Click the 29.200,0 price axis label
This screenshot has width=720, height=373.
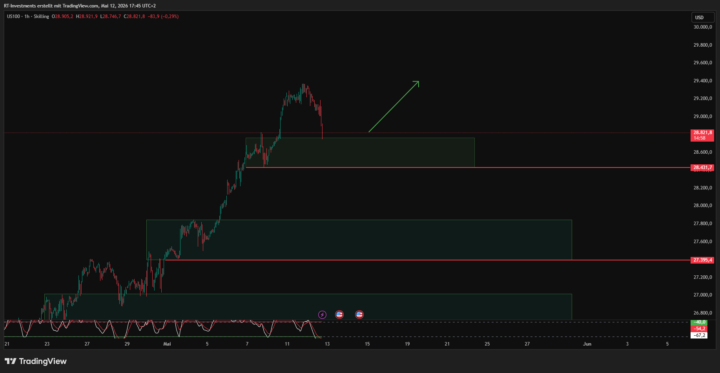(x=703, y=98)
